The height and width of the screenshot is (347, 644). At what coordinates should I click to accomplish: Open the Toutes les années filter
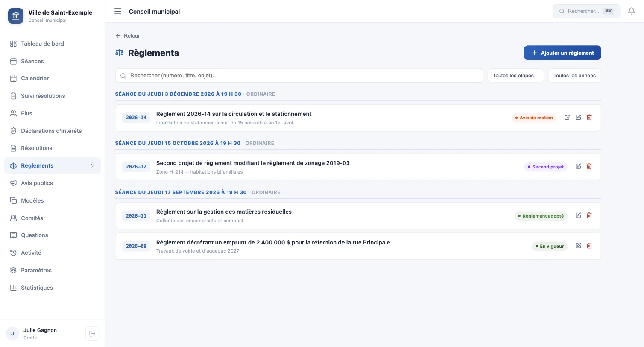(x=574, y=76)
